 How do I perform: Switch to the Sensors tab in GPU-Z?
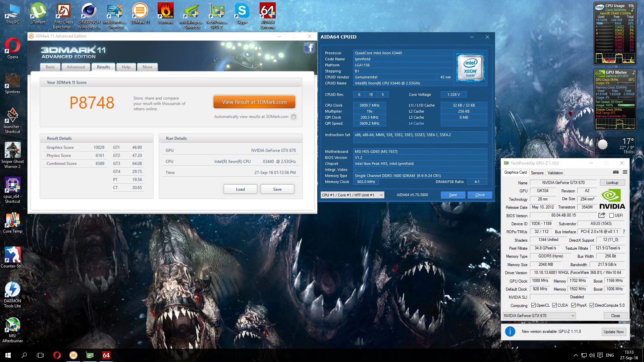tap(537, 173)
